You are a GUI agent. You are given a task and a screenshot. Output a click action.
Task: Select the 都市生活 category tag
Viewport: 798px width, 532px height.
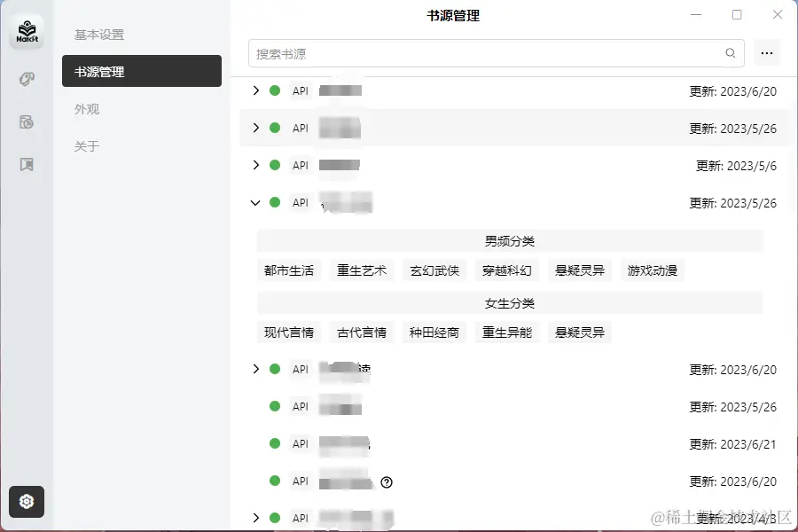pos(289,270)
